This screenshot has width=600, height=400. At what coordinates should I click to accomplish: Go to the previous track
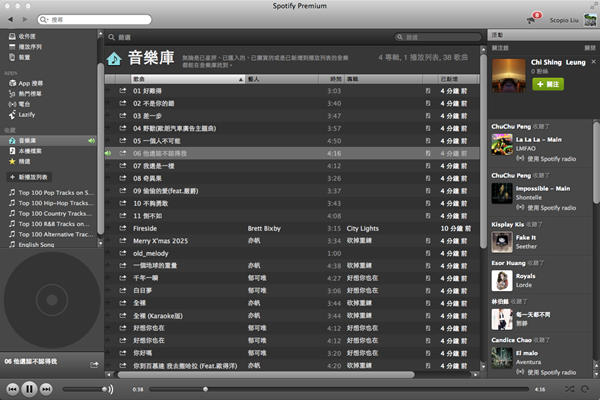12,388
